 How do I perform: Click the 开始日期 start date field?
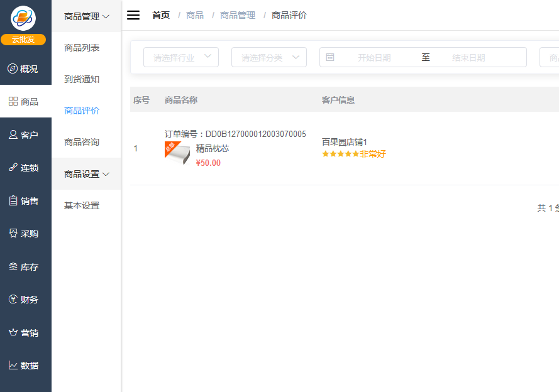pos(374,58)
